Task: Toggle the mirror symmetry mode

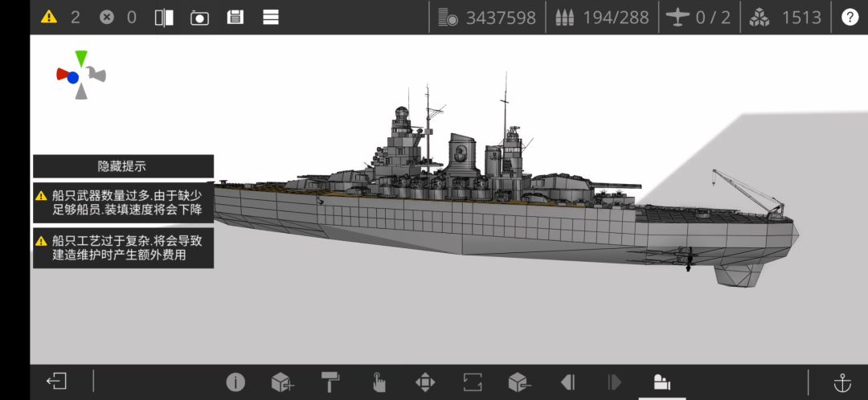Action: tap(164, 17)
